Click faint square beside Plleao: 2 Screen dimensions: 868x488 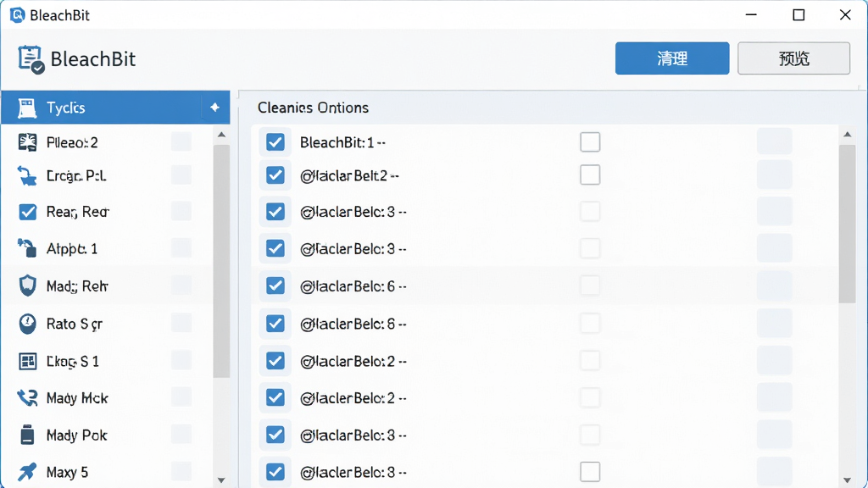181,141
